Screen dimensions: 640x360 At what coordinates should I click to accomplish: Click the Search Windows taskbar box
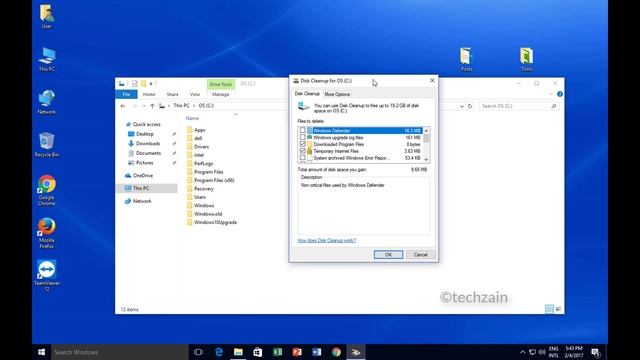(x=120, y=352)
